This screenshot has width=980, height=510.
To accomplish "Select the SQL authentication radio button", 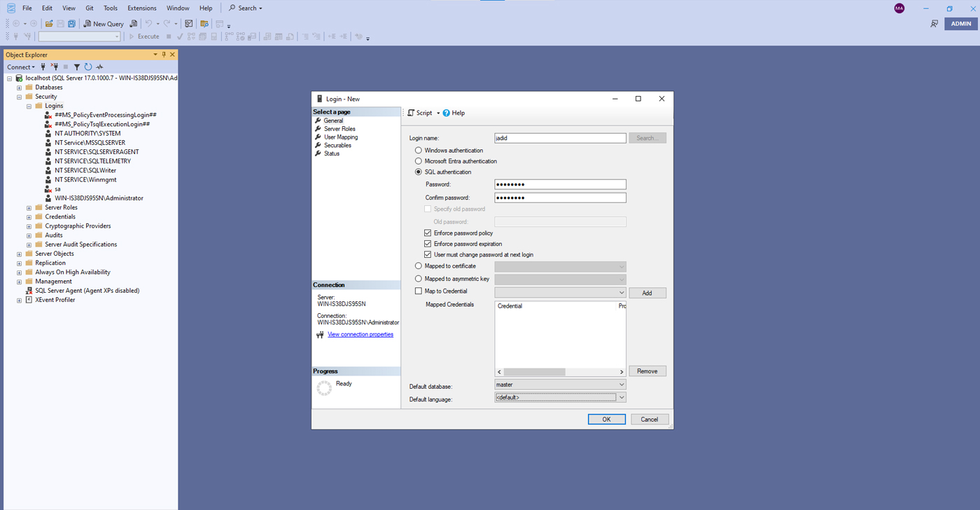I will click(x=418, y=172).
